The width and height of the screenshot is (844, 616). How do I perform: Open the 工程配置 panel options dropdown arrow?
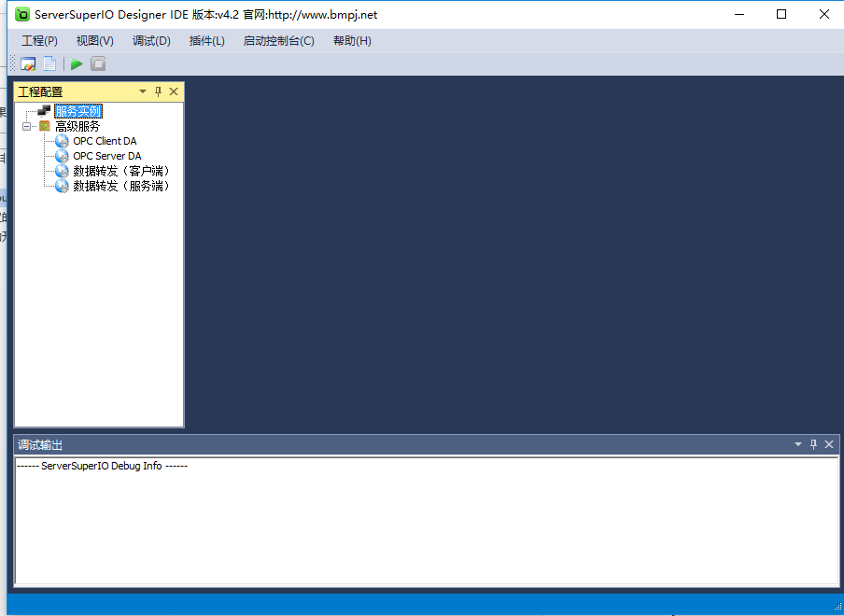tap(143, 91)
